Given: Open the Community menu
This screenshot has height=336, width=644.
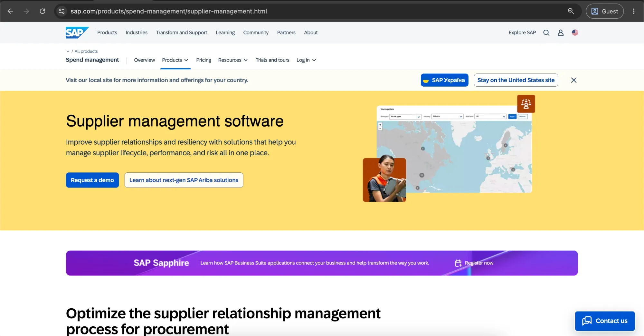Looking at the screenshot, I should pos(256,33).
